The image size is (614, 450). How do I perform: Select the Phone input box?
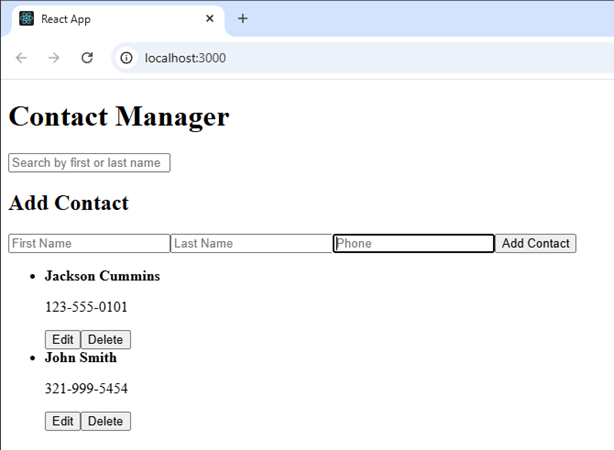(x=413, y=244)
